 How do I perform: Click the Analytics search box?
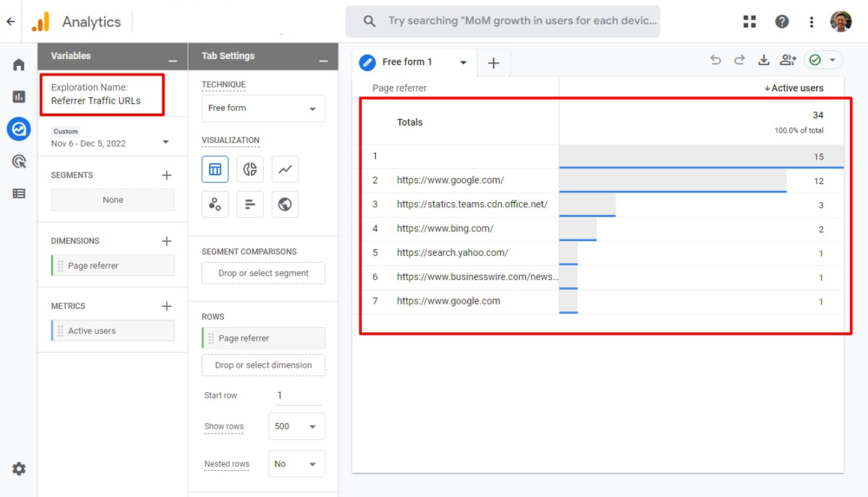point(503,22)
